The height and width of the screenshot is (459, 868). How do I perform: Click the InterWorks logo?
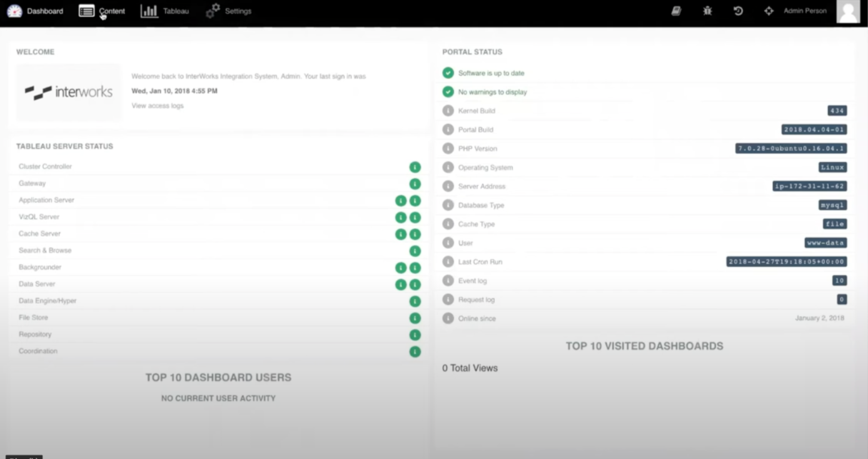69,92
